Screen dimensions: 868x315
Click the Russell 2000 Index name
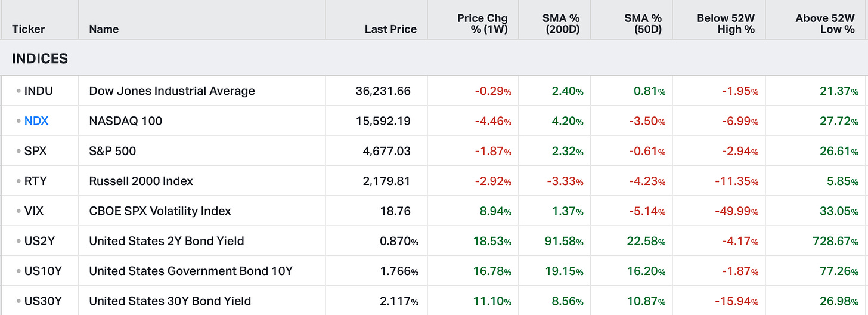[141, 181]
